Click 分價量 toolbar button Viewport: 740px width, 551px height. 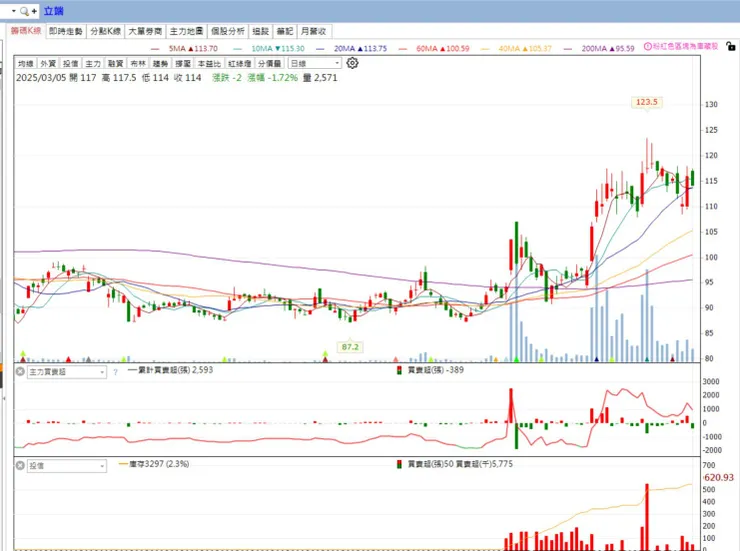(269, 63)
